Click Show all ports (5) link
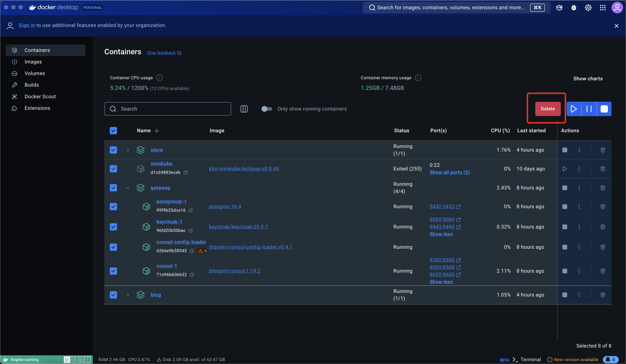This screenshot has height=364, width=626. coord(449,172)
